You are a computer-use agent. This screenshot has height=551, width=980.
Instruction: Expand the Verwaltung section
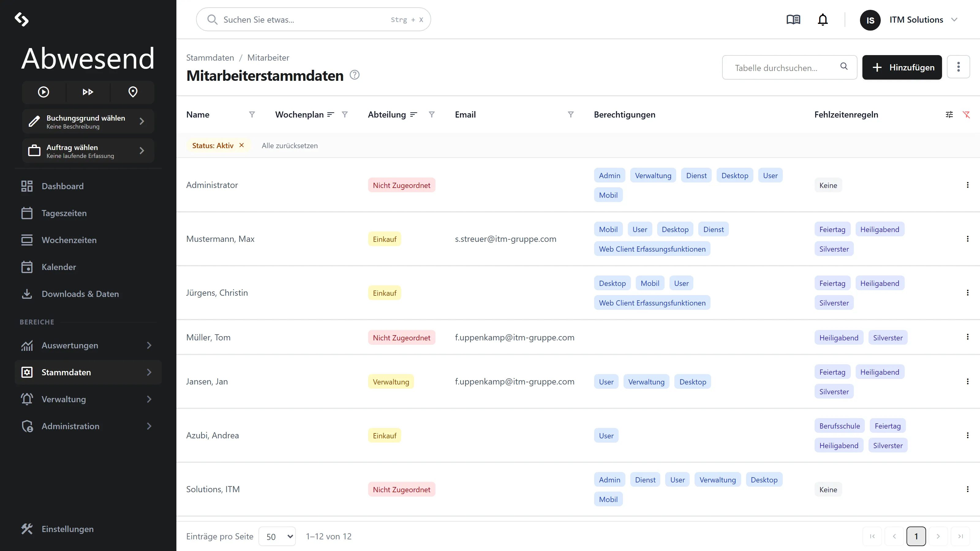[x=88, y=399]
